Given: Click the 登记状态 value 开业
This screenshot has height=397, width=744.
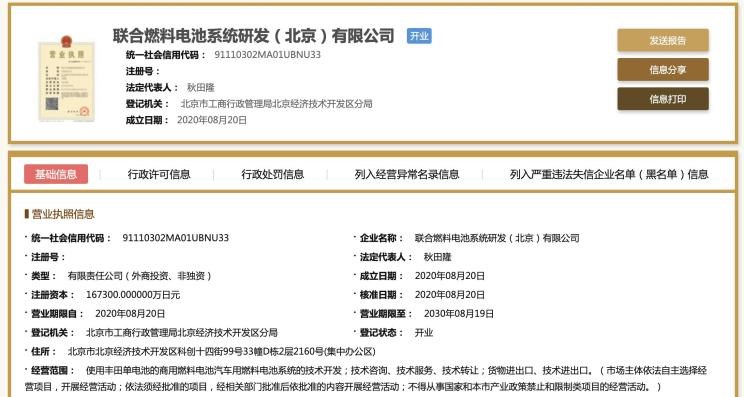Looking at the screenshot, I should click(x=424, y=332).
